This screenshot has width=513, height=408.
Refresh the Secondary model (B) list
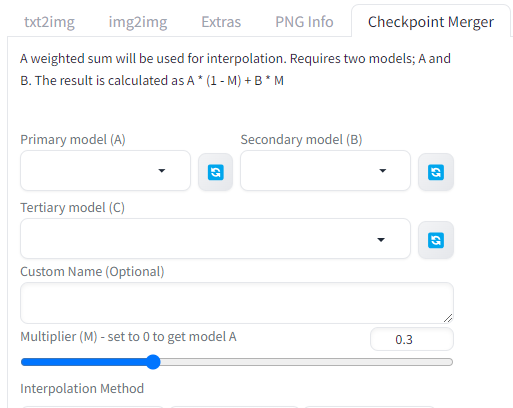tap(436, 172)
